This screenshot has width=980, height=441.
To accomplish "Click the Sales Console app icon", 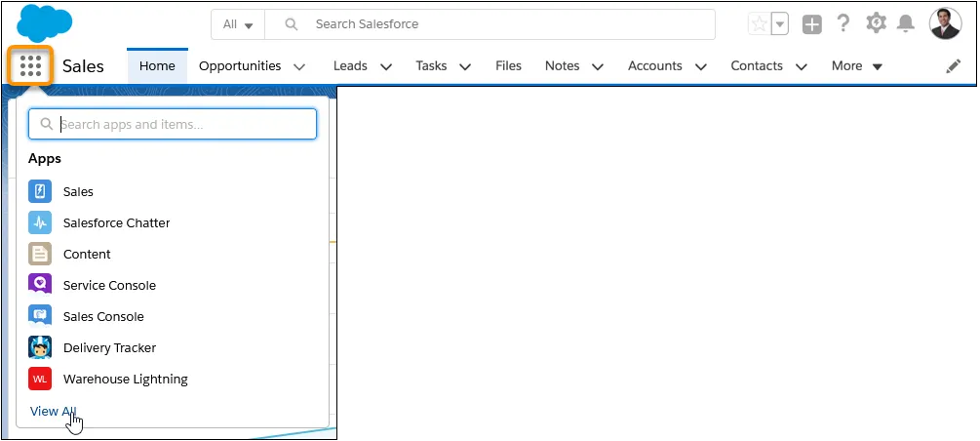I will tap(40, 316).
